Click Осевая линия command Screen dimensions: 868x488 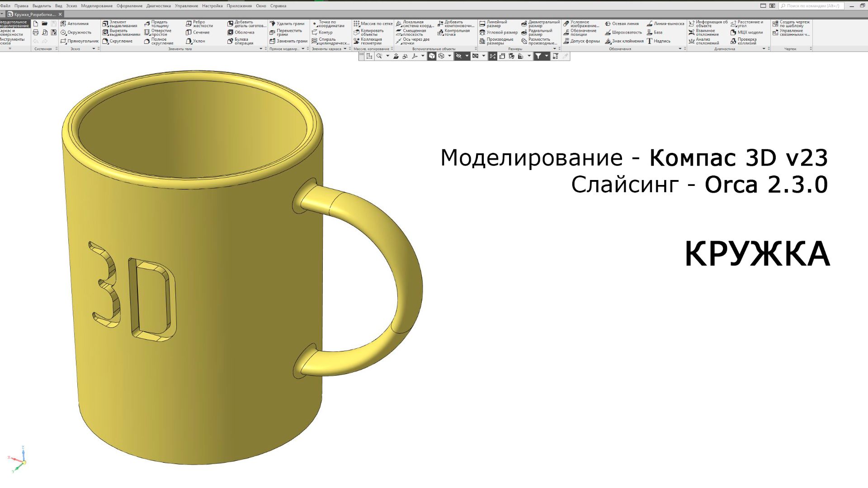click(622, 24)
